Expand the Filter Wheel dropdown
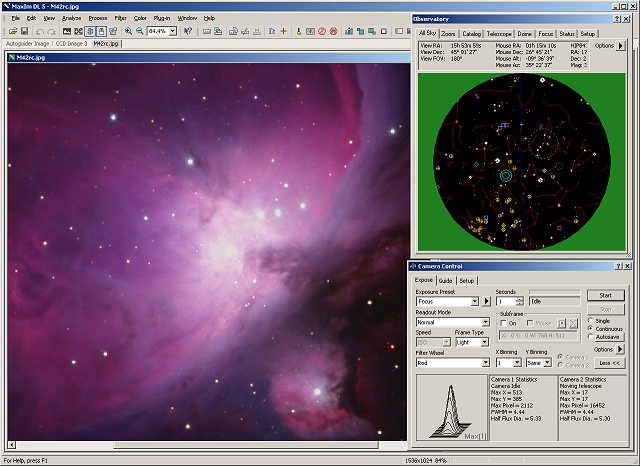This screenshot has width=640, height=466. (485, 363)
